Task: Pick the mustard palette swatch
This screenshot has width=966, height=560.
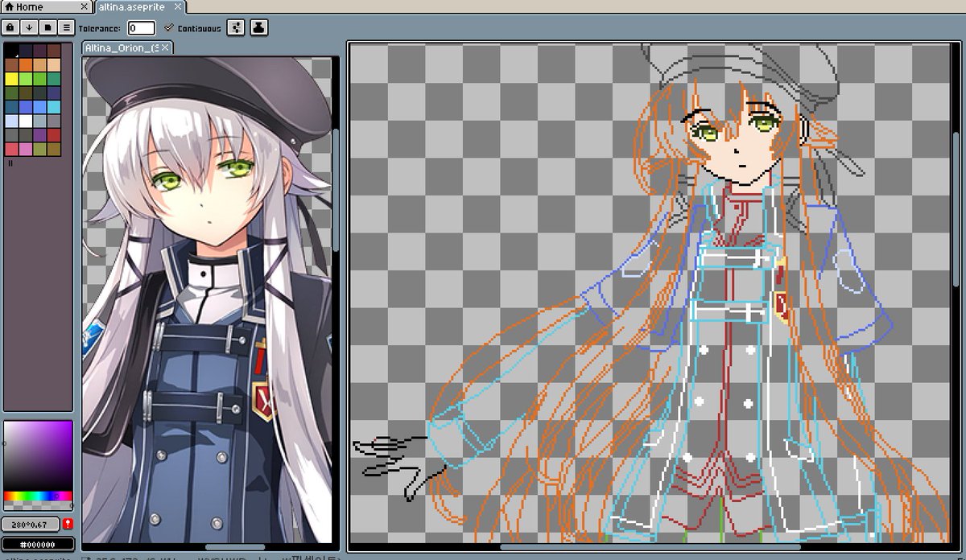Action: (x=54, y=149)
